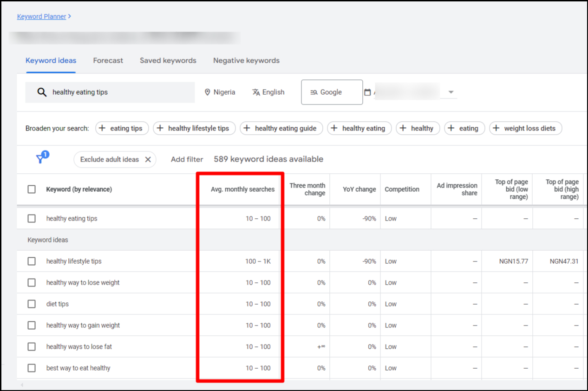
Task: Click the NGN15.77 low bid value
Action: (513, 261)
